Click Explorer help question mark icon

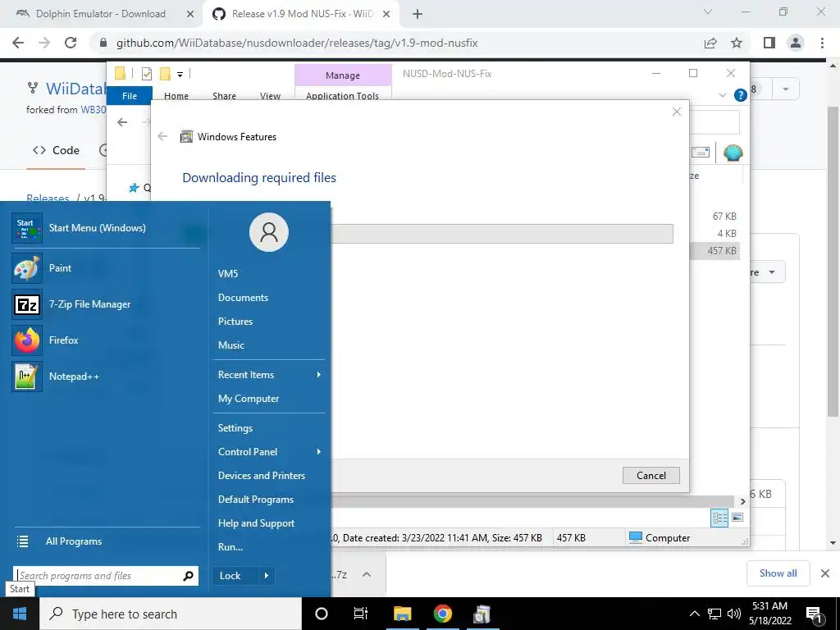pyautogui.click(x=741, y=95)
